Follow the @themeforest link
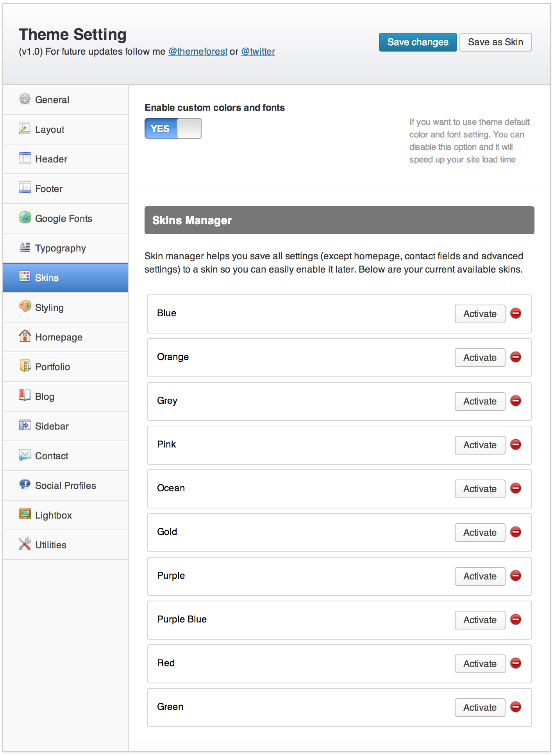The height and width of the screenshot is (756, 554). [x=198, y=52]
